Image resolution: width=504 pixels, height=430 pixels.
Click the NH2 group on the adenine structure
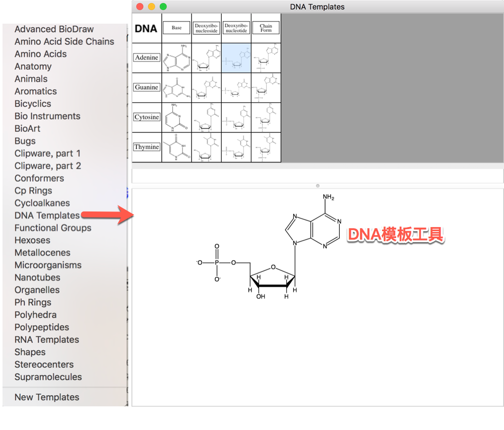point(329,197)
